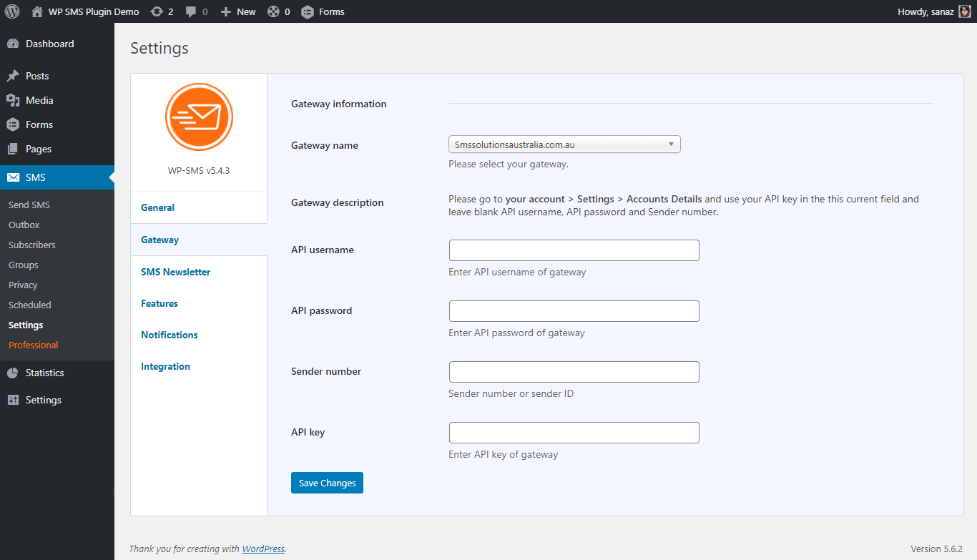Click the orange WP-SMS logo
The width and height of the screenshot is (977, 560).
199,117
